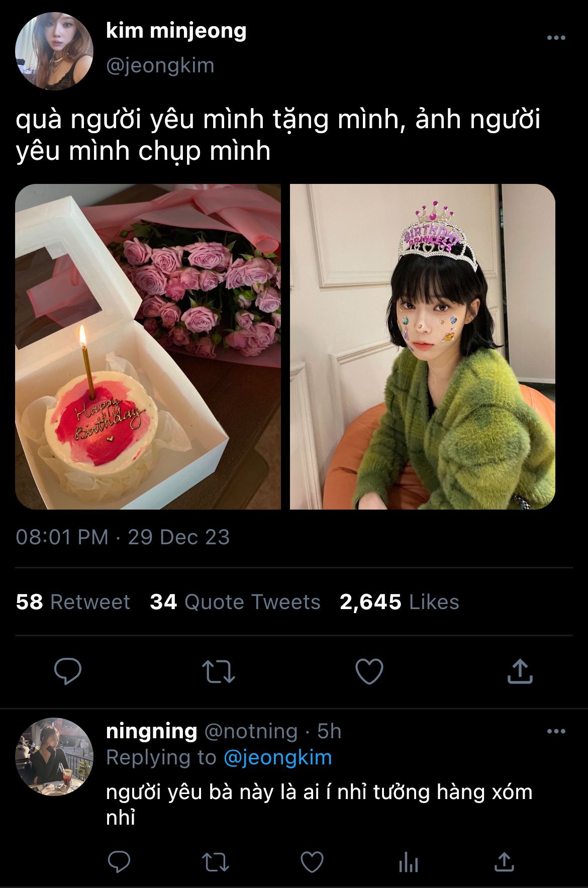Open more options on ningning's reply
The width and height of the screenshot is (588, 888).
[x=556, y=731]
